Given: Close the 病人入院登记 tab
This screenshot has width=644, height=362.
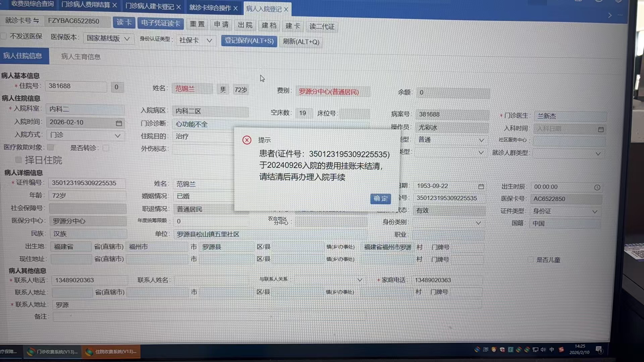Looking at the screenshot, I should pyautogui.click(x=286, y=9).
